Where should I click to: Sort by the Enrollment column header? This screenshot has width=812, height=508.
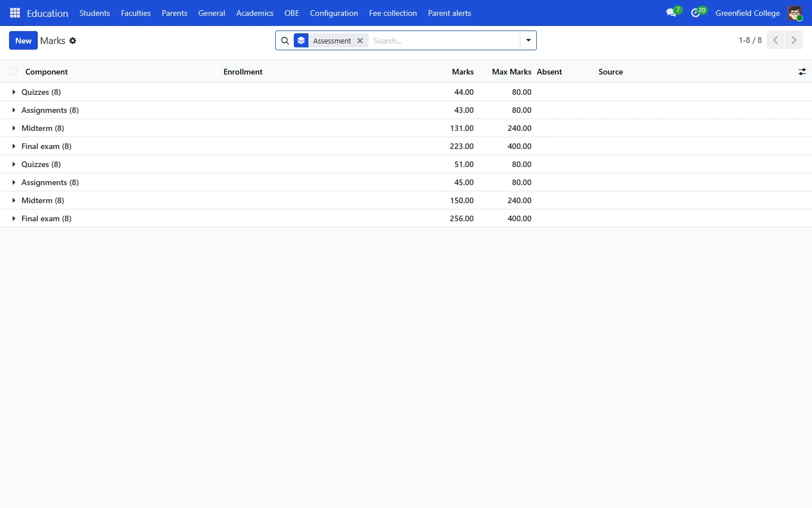(x=243, y=72)
